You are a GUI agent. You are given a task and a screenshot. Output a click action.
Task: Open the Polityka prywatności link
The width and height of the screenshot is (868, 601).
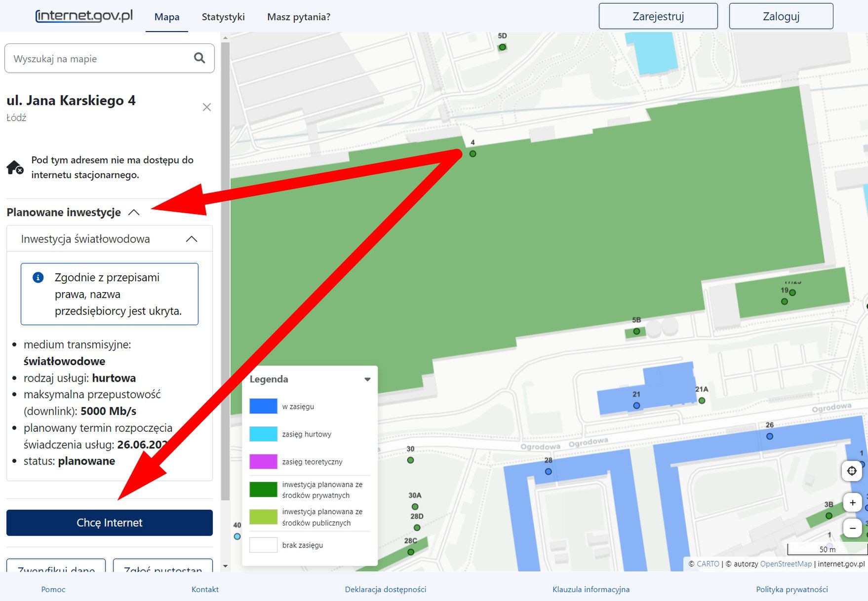click(791, 589)
